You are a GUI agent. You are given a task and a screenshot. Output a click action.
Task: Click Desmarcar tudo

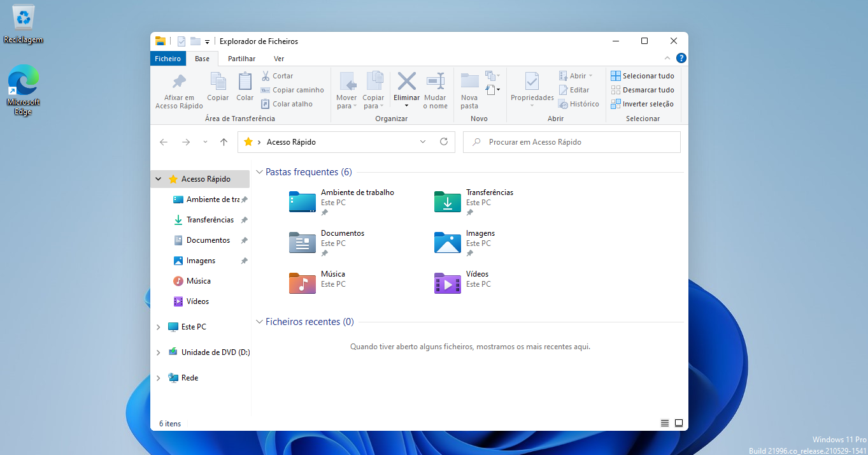(x=642, y=90)
